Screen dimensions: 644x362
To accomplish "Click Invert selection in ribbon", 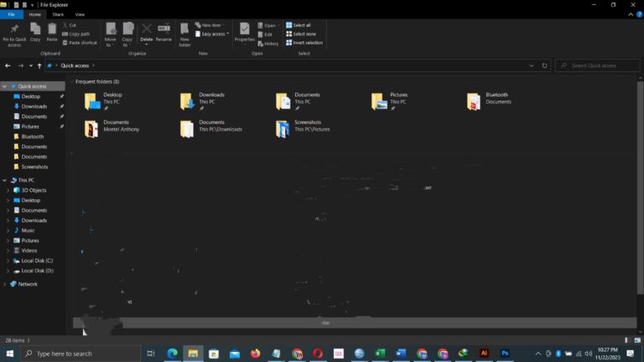I will click(304, 43).
